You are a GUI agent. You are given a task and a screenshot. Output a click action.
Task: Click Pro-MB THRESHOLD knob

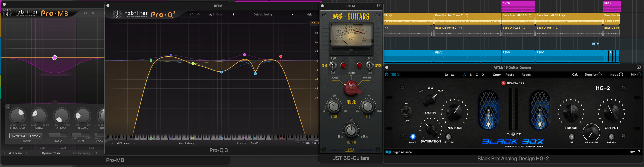17,116
